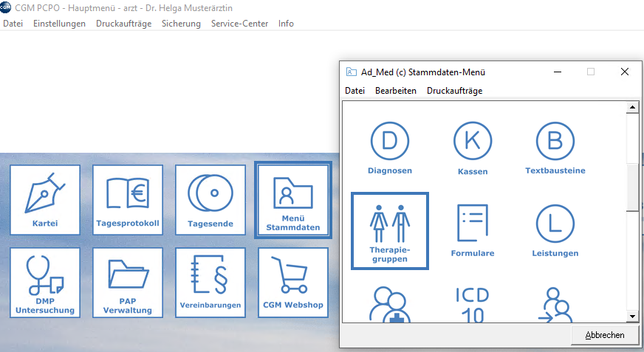Open the Service-Center menu
644x352 pixels.
tap(239, 24)
